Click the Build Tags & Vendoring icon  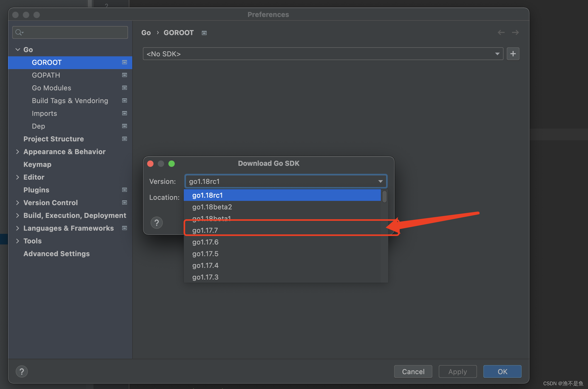124,101
